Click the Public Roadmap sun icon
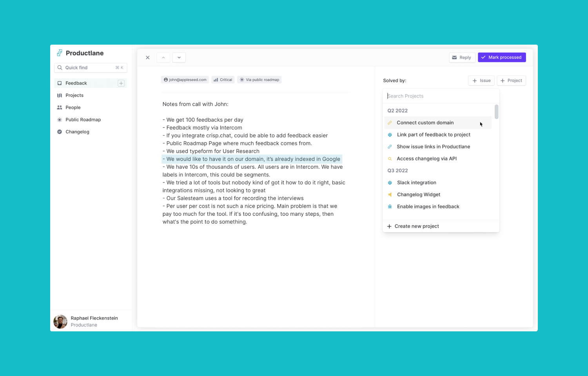This screenshot has width=588, height=376. click(60, 119)
